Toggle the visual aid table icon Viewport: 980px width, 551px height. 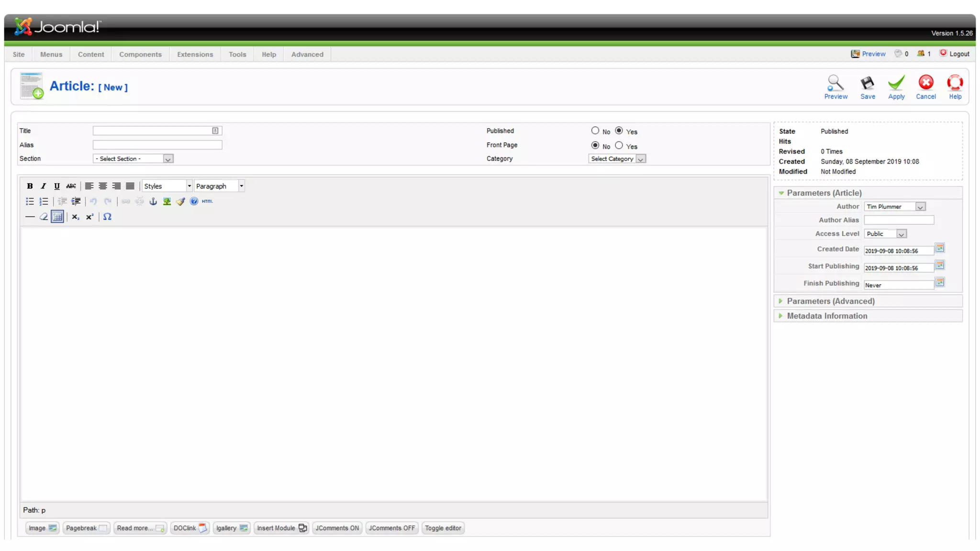click(57, 217)
